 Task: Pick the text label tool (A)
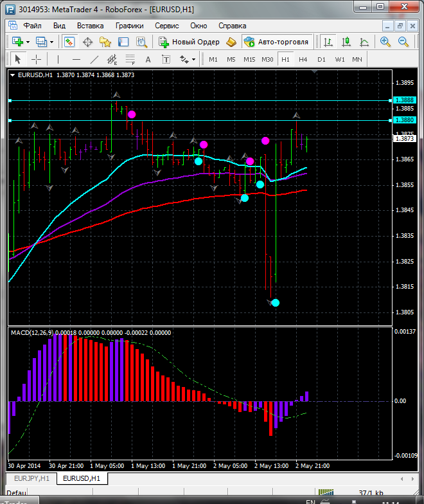148,59
